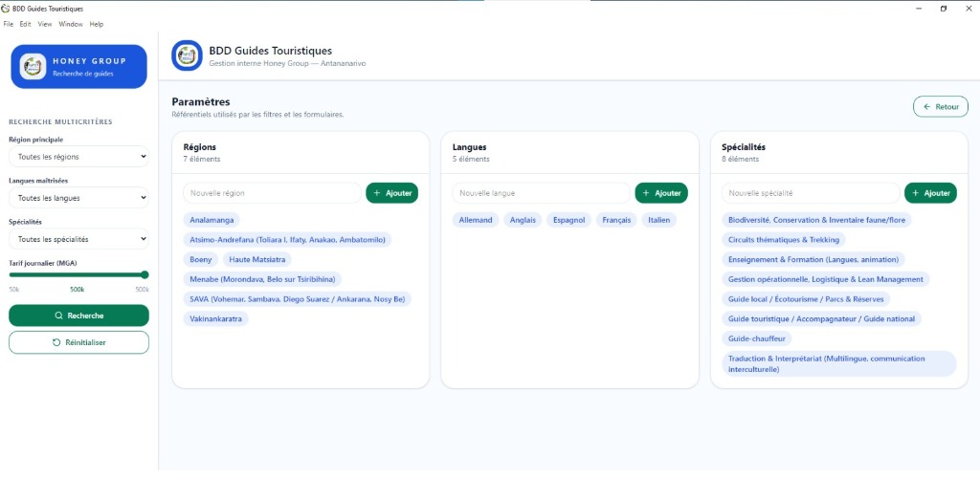This screenshot has height=501, width=980.
Task: Minimize the application window
Action: click(x=920, y=9)
